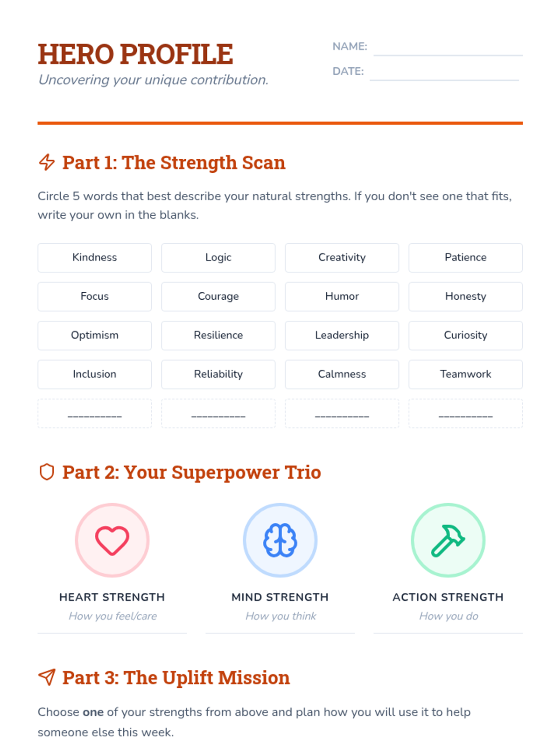Screen dimensions: 560x747
Task: Click the HERO PROFILE title
Action: click(135, 54)
